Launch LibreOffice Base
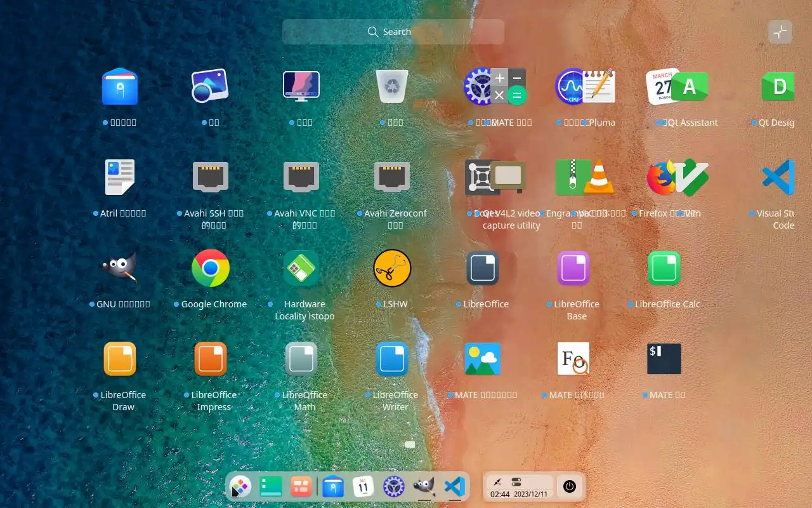 tap(573, 268)
